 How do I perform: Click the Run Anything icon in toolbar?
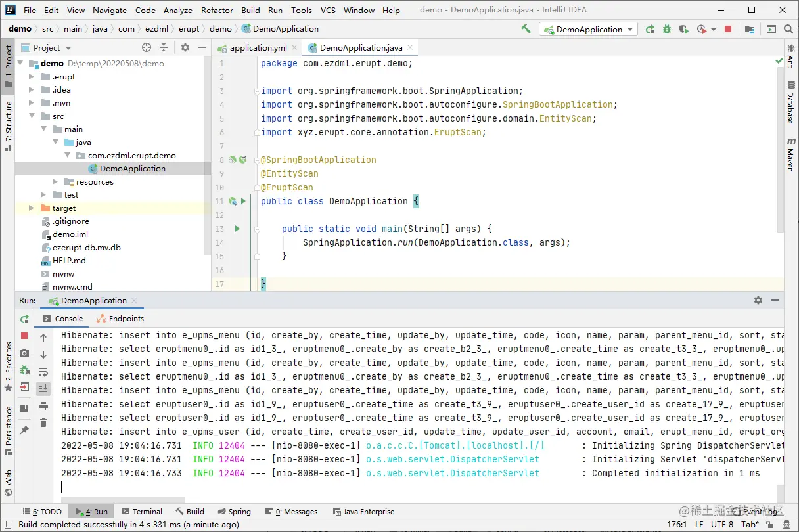click(x=771, y=29)
